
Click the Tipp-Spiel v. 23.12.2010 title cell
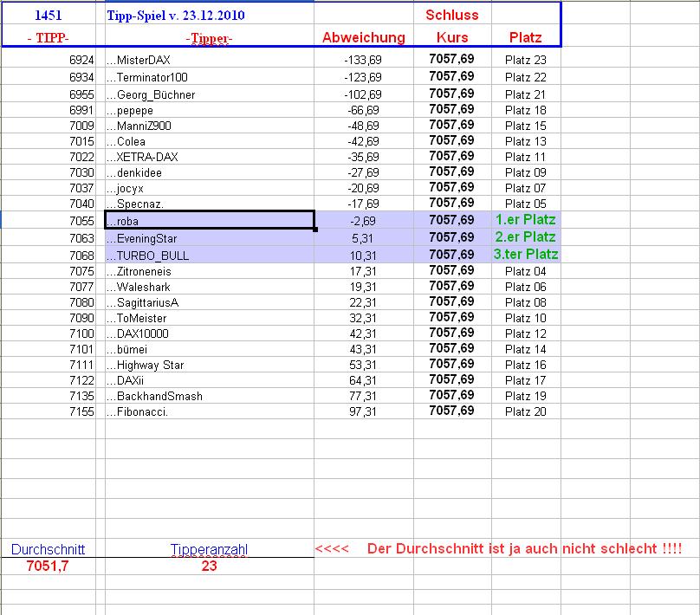[171, 14]
